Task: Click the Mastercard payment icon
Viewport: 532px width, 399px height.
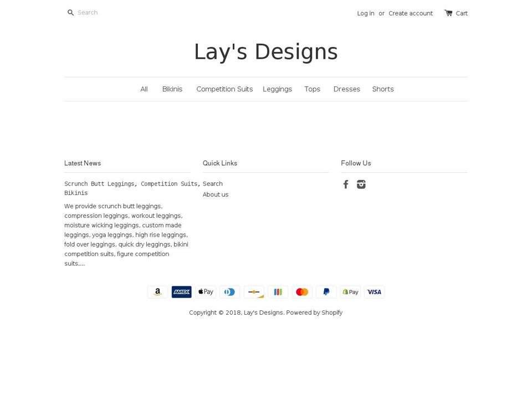Action: click(x=302, y=292)
